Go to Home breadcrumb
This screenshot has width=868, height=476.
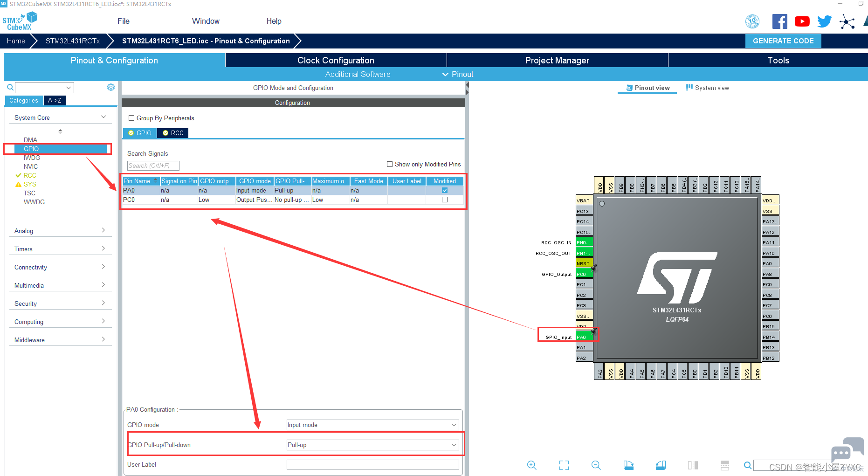[16, 41]
